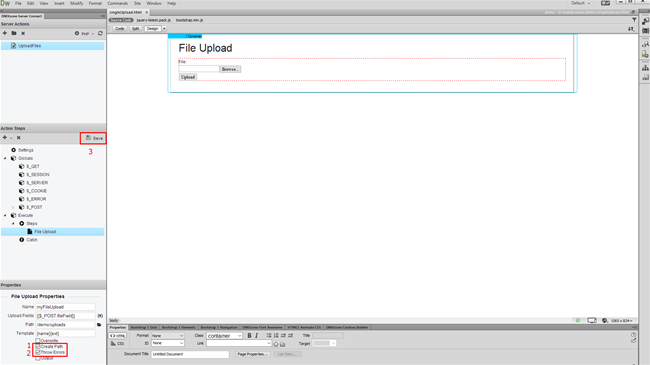Toggle the Create Path checkbox

(38, 346)
